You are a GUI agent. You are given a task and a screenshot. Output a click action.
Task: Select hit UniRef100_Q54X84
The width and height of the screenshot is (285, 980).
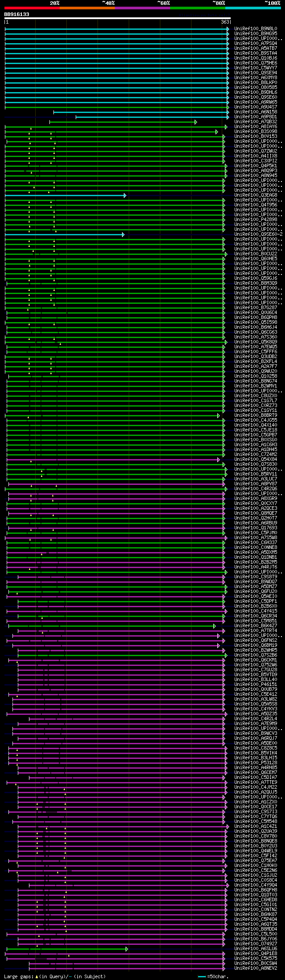(256, 460)
